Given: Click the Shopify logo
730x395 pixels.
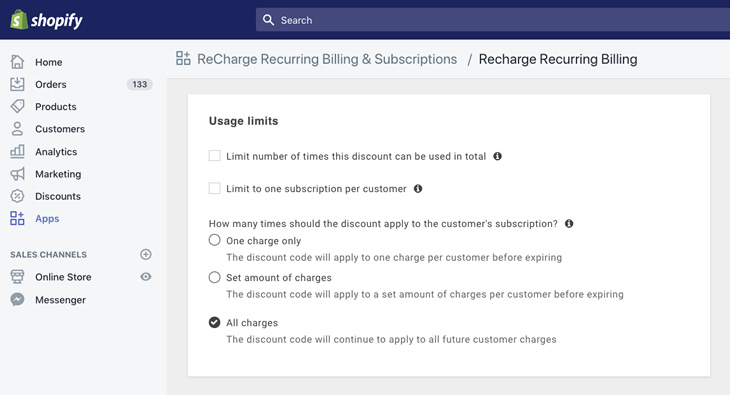Looking at the screenshot, I should pos(47,20).
